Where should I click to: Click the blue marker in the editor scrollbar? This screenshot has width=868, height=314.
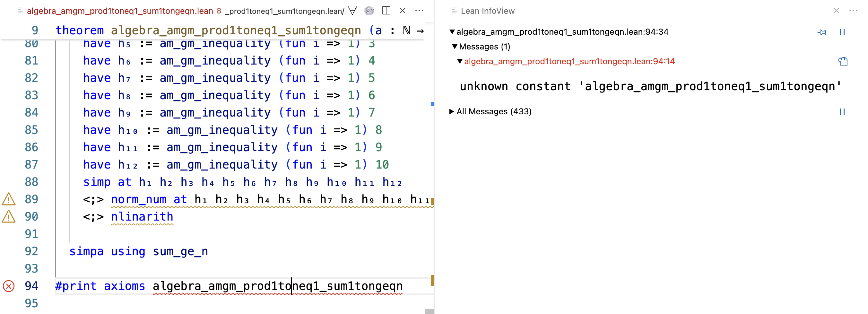click(432, 104)
